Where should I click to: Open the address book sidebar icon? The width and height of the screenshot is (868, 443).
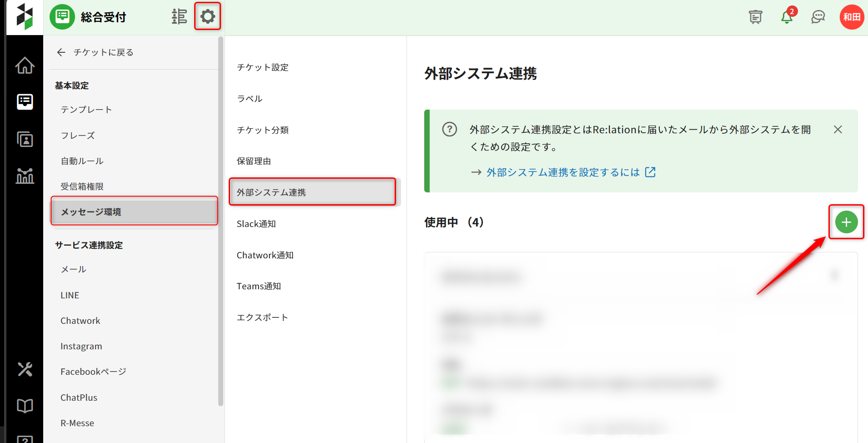coord(25,139)
